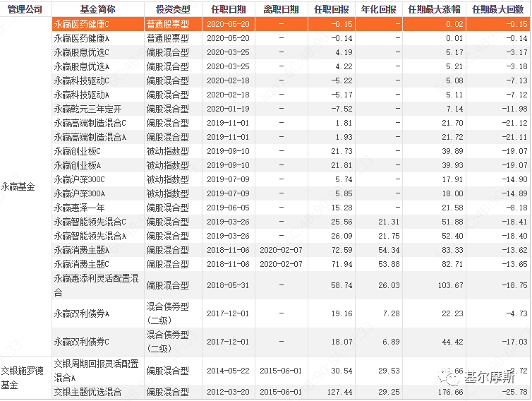Image resolution: width=532 pixels, height=401 pixels.
Task: Open the 永赢创业板C fund
Action: (x=78, y=151)
